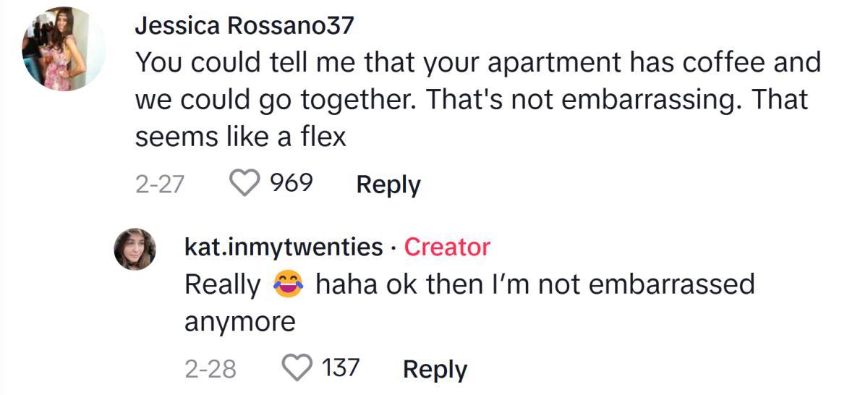Image resolution: width=868 pixels, height=395 pixels.
Task: Reply to Jessica Rossano37's comment
Action: tap(388, 184)
